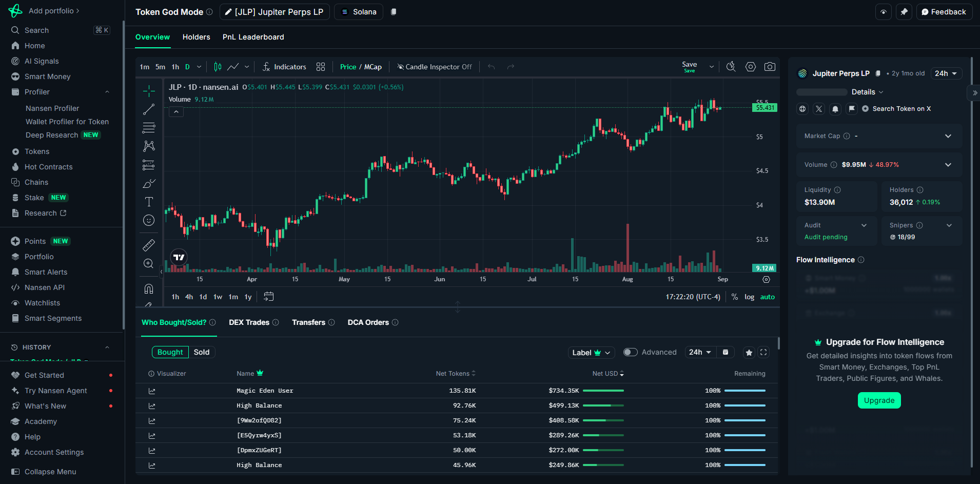This screenshot has height=484, width=980.
Task: Toggle Candle Inspector off setting
Action: 434,66
